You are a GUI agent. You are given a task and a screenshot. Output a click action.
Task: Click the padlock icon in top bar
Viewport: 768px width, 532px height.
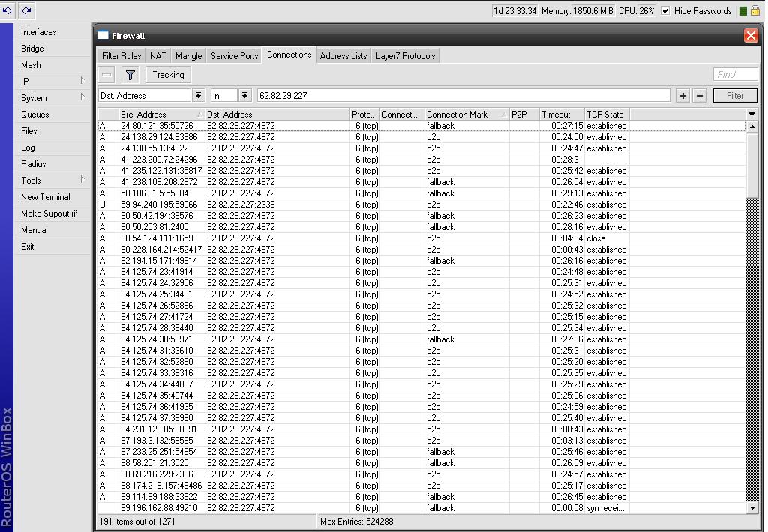[755, 10]
